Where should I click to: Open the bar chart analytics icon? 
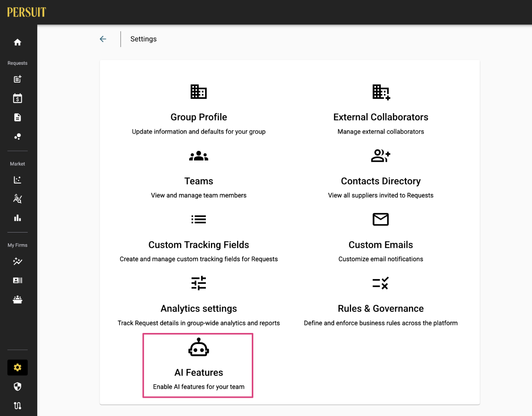coord(17,218)
